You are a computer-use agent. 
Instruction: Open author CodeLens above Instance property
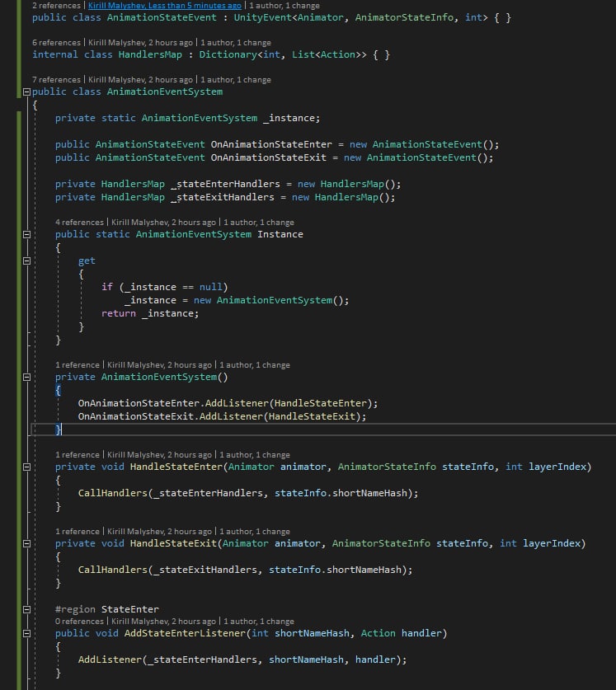164,223
